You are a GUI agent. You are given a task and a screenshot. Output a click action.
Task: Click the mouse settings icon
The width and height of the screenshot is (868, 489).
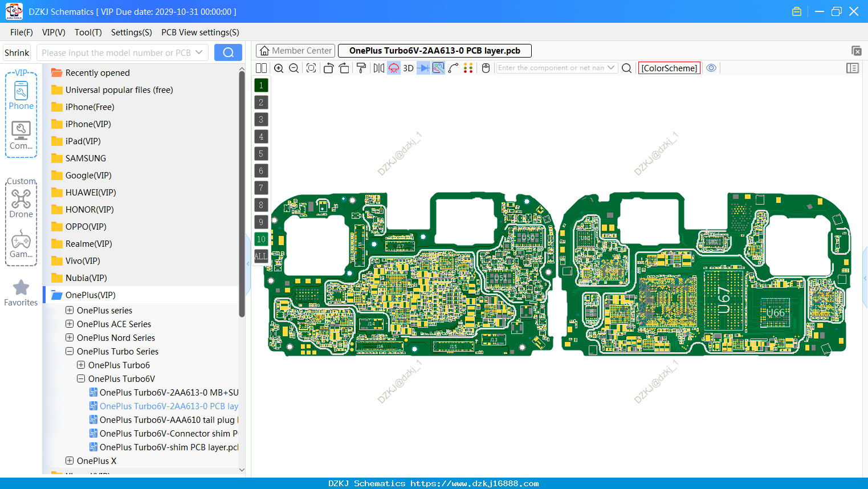(486, 68)
